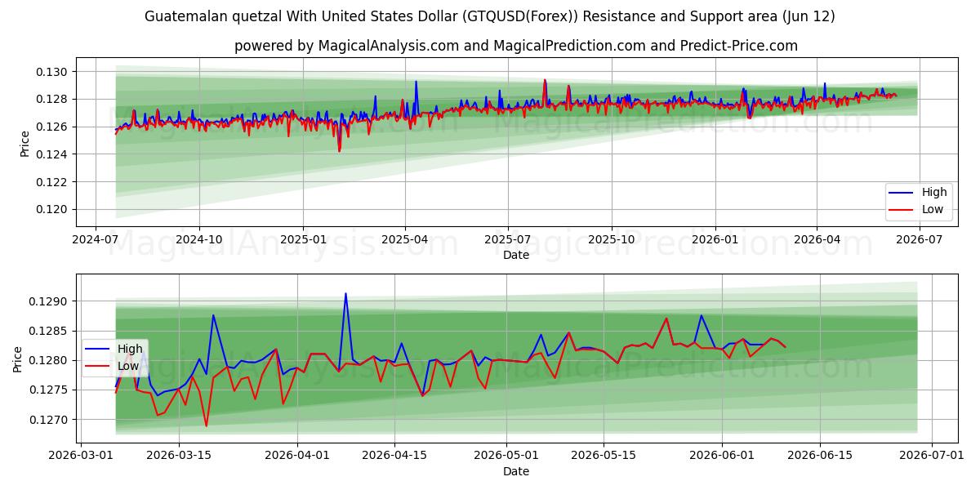
Task: Click the 2026-06-01 x-axis tick label
Action: pos(722,456)
